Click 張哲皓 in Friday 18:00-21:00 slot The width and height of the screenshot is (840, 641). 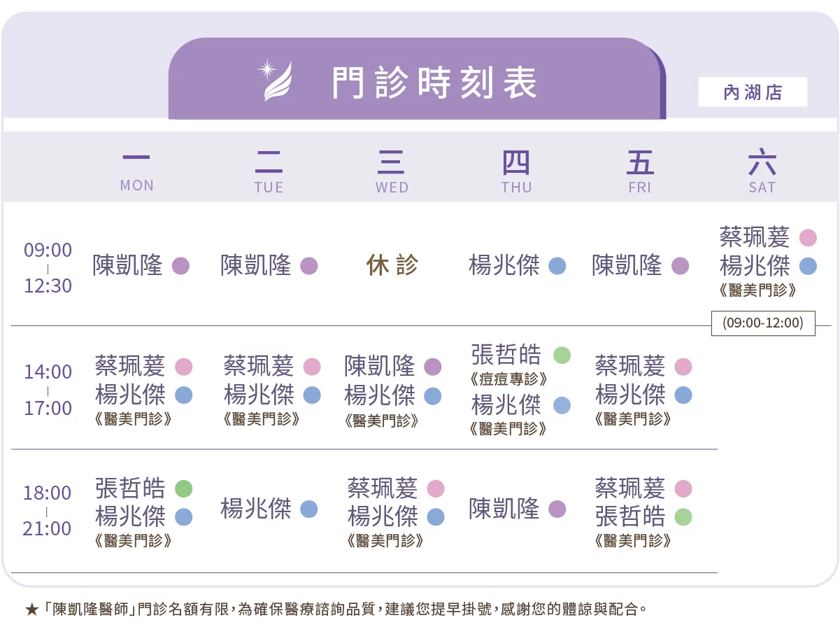(630, 516)
